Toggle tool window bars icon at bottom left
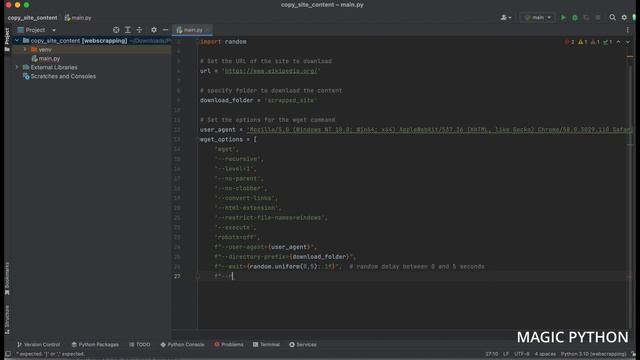This screenshot has width=640, height=360. [8, 354]
